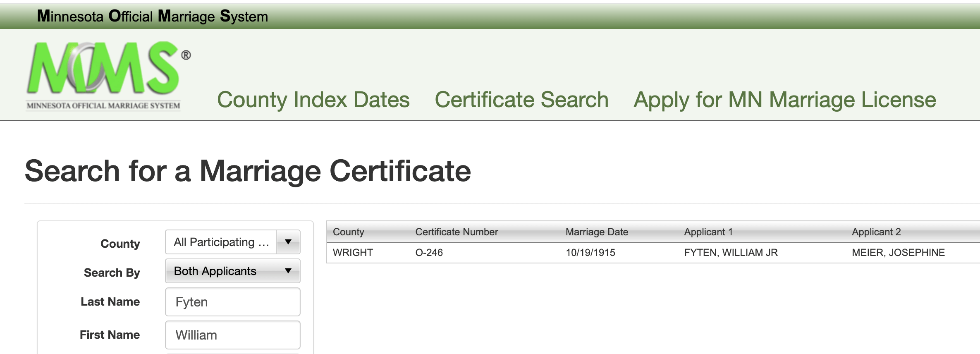Focus the First Name field containing William
This screenshot has width=980, height=354.
tap(232, 335)
